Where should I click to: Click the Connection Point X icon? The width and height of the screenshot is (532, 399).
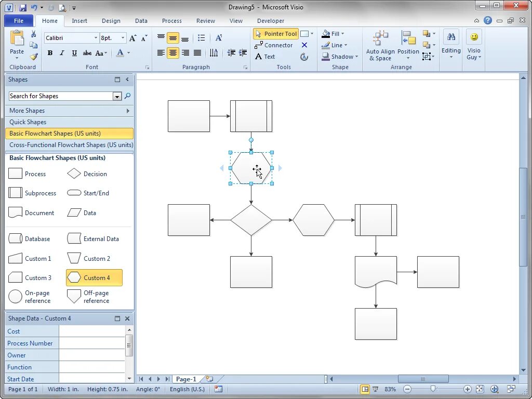click(304, 45)
